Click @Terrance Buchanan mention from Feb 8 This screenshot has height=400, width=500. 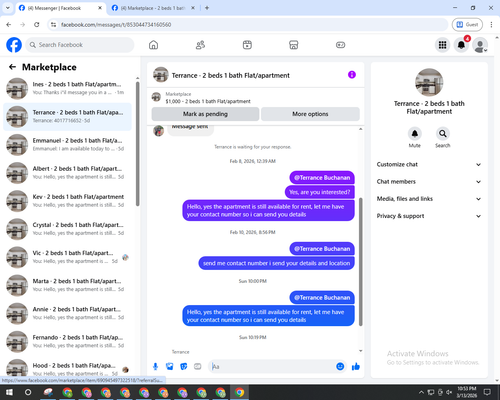(x=322, y=178)
